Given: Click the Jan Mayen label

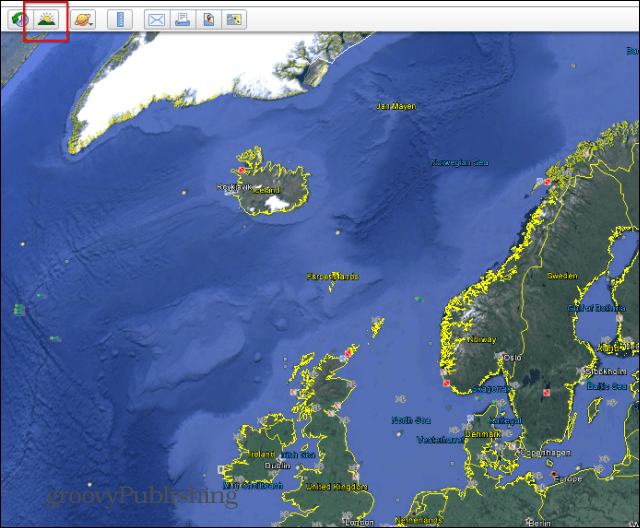Looking at the screenshot, I should tap(396, 106).
